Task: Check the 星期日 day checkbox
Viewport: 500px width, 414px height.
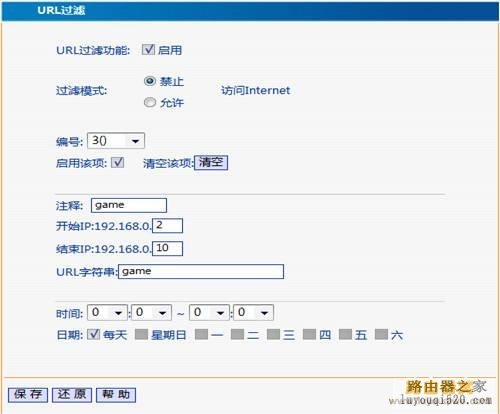Action: point(141,334)
